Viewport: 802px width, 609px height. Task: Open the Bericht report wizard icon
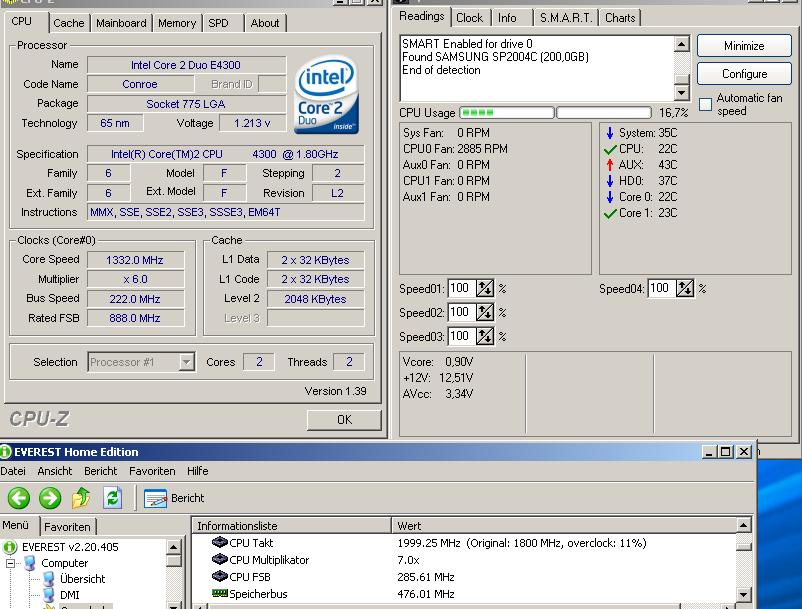tap(156, 498)
